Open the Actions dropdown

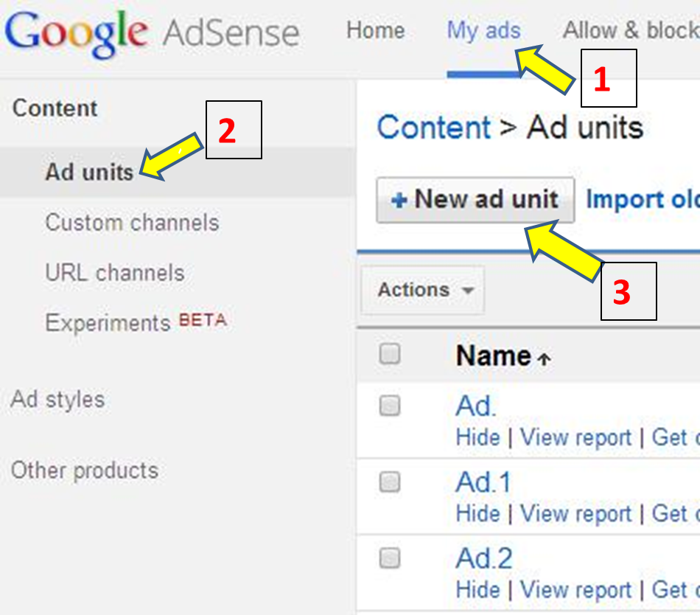[421, 291]
